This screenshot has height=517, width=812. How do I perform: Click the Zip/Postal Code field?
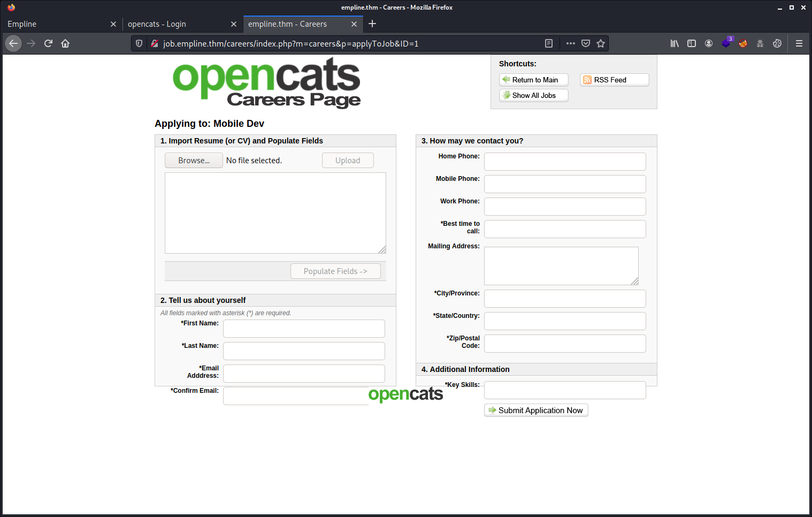(x=565, y=344)
